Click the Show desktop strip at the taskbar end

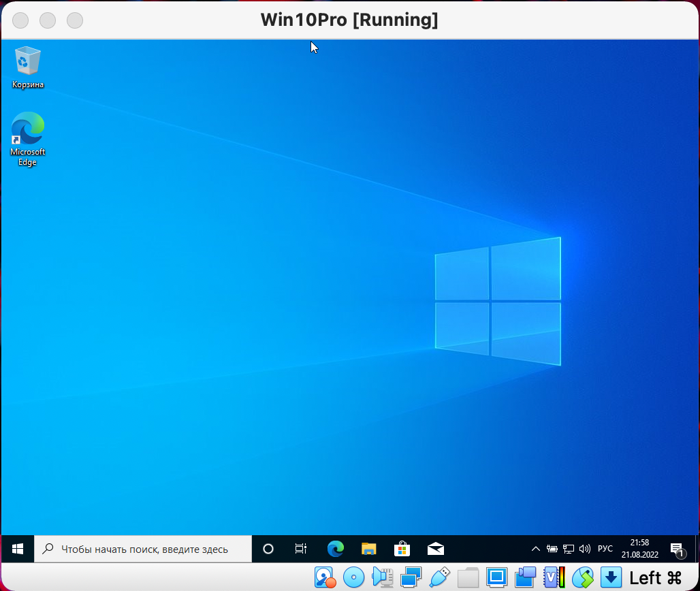click(697, 549)
